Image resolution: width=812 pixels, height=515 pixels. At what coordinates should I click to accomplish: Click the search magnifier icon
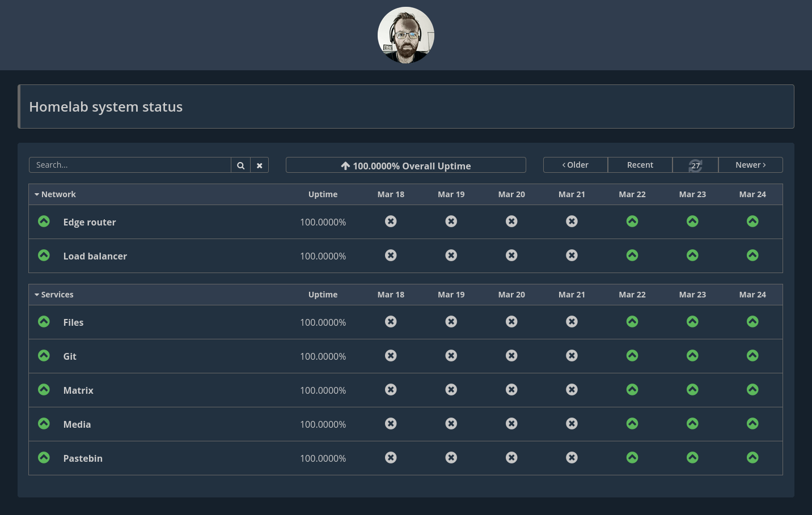pos(240,165)
